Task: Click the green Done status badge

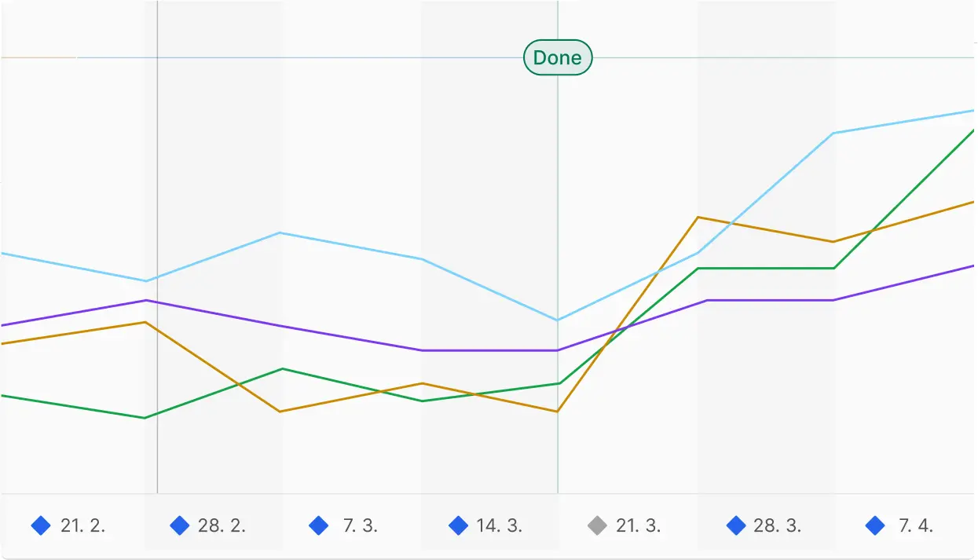Action: (x=558, y=57)
